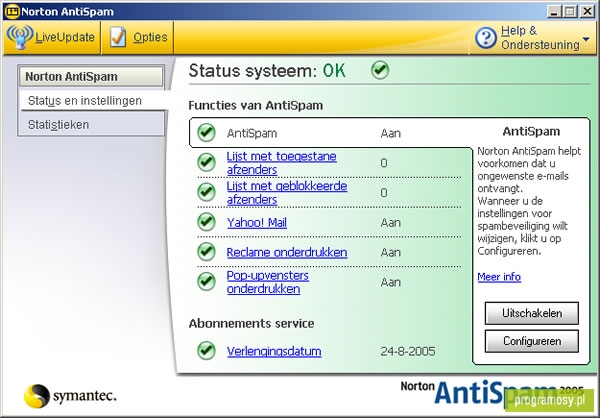
Task: Click check icon beside geblokkeerde afzenders
Action: coord(206,192)
